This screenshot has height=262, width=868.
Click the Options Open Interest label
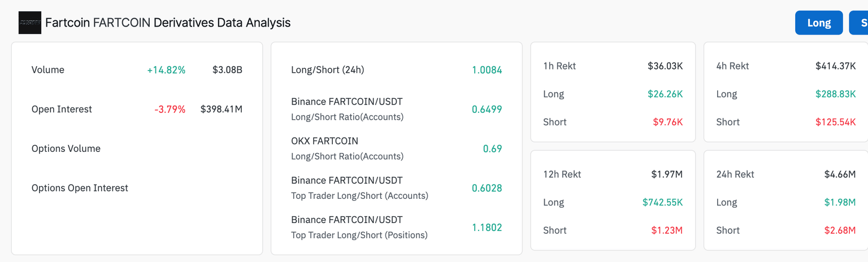point(80,188)
